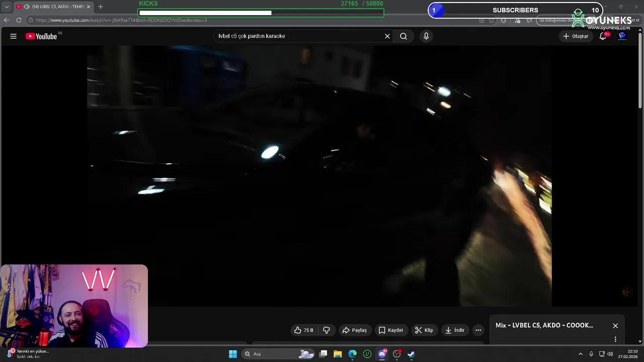This screenshot has height=362, width=644.
Task: Select the LVBEL C5, AKDO browser tab
Action: 53,7
